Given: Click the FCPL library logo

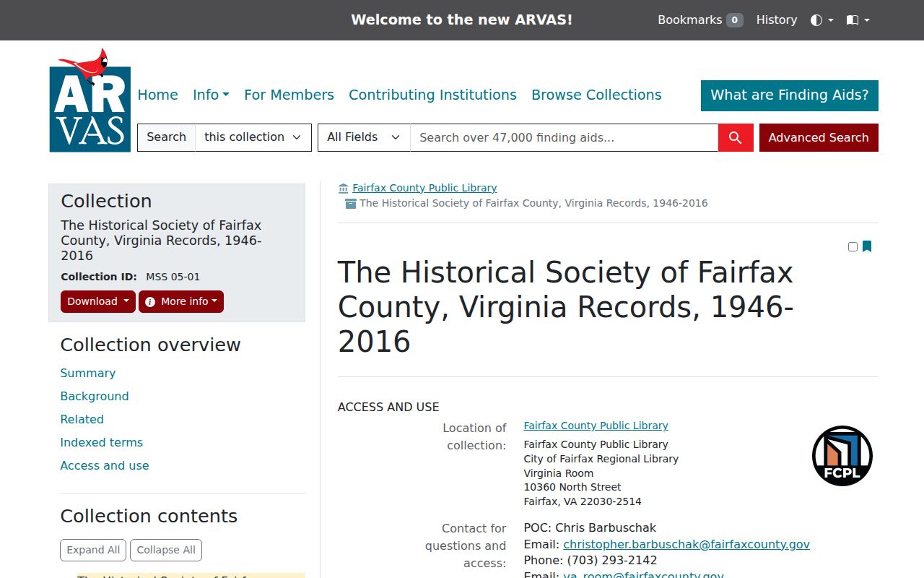Looking at the screenshot, I should pos(842,456).
